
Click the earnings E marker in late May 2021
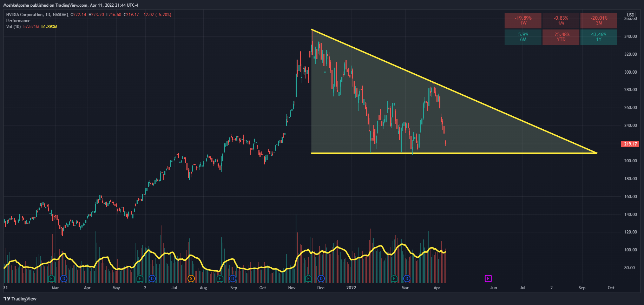(x=140, y=279)
